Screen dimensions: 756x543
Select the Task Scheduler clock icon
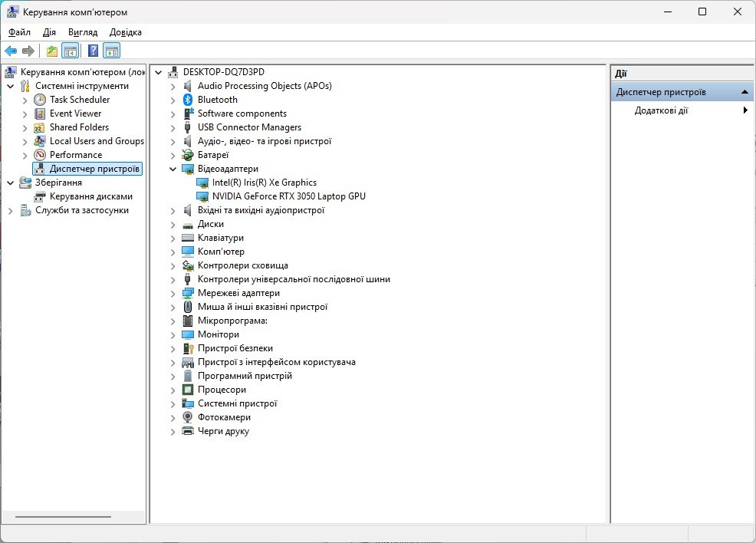pyautogui.click(x=40, y=100)
